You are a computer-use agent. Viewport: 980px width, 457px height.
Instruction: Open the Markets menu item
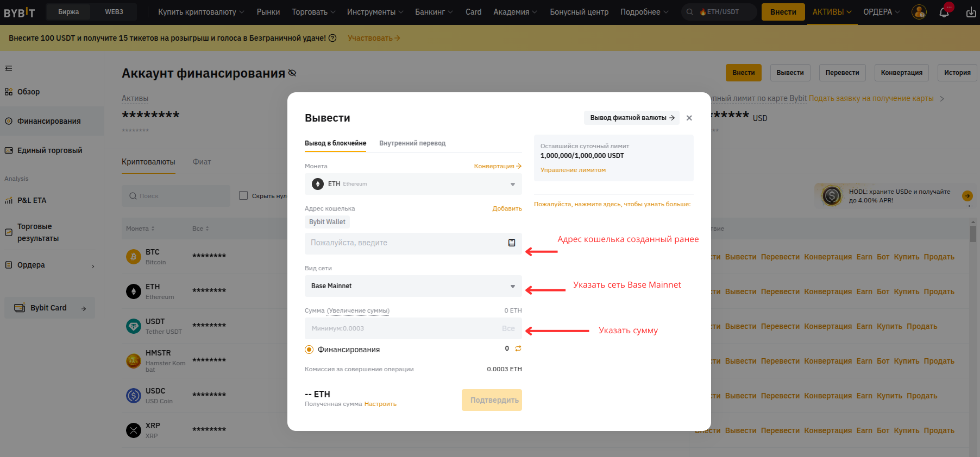click(268, 12)
